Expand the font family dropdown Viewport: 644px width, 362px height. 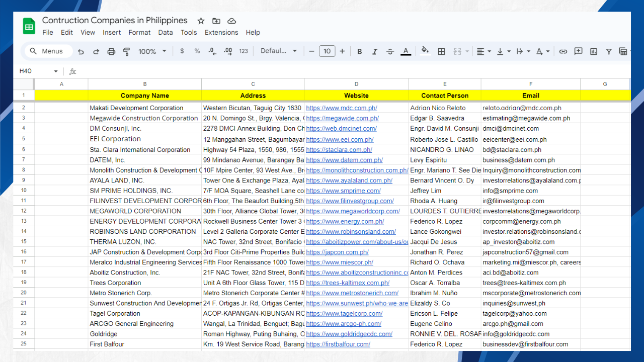tap(279, 51)
